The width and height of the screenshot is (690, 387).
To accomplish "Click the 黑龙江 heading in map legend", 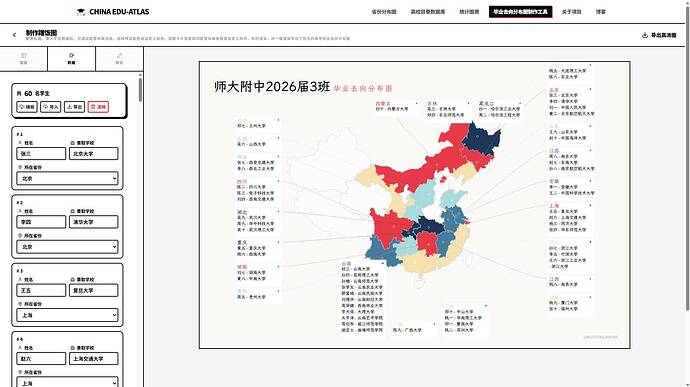I will [x=486, y=103].
